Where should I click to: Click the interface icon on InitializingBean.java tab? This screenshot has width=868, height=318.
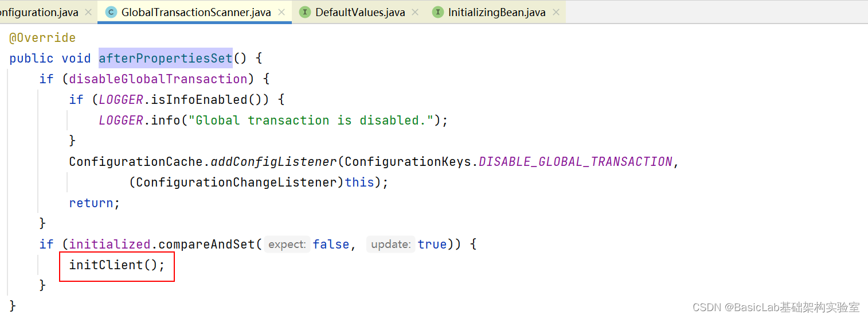click(438, 12)
